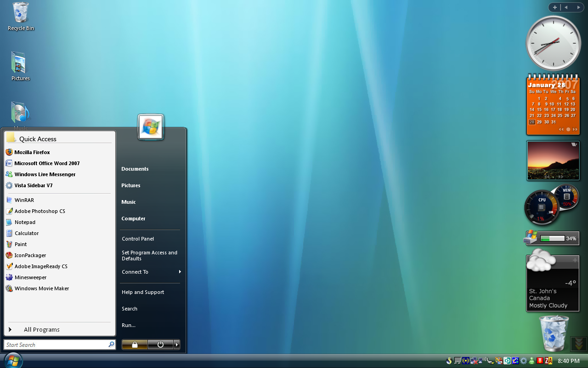Viewport: 588px width, 368px height.
Task: Launch Microsoft Office Word 2007
Action: 59,163
